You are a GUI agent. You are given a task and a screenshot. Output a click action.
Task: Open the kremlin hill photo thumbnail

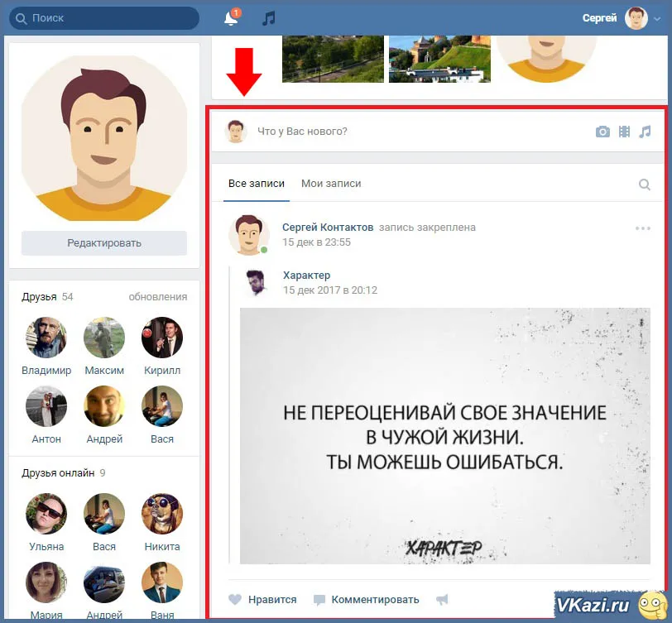[439, 59]
